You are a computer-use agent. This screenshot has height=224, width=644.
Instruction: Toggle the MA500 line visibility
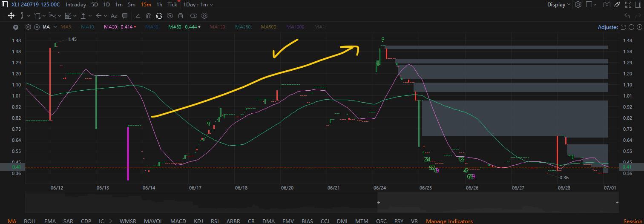coord(269,27)
